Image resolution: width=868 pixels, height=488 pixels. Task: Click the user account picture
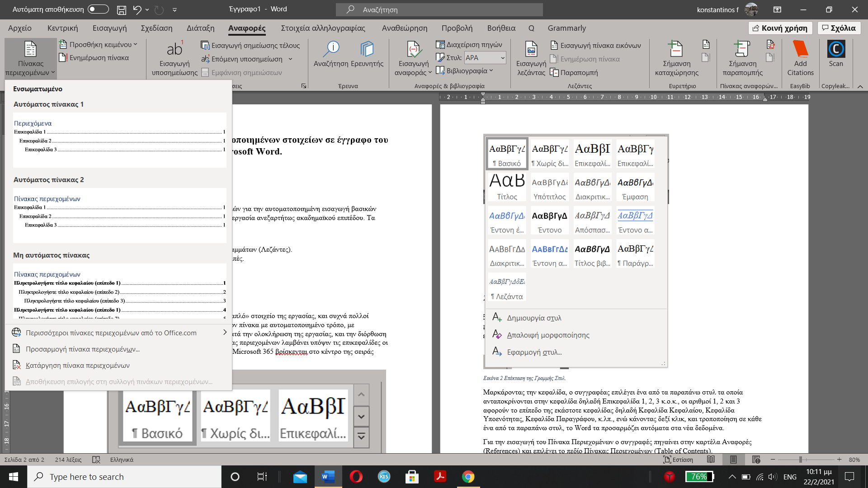pyautogui.click(x=751, y=9)
